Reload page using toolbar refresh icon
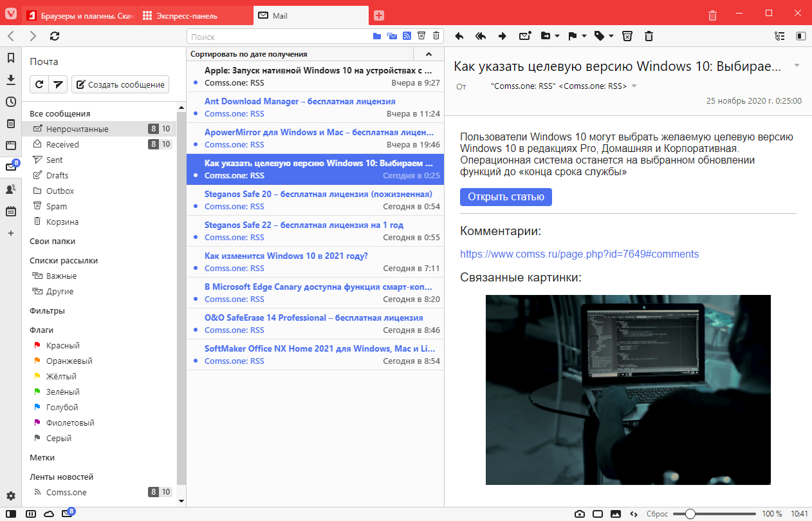 pos(55,36)
